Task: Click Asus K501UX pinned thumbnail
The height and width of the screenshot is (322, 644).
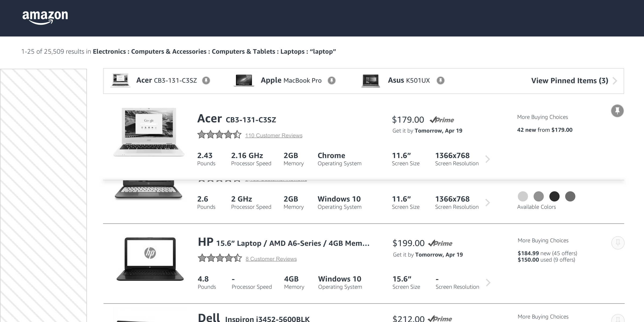Action: [371, 81]
